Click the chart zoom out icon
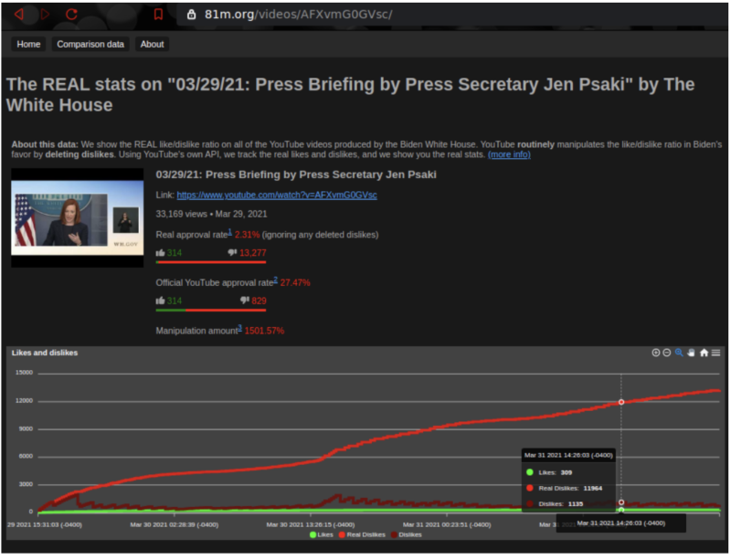The width and height of the screenshot is (731, 560). click(667, 353)
